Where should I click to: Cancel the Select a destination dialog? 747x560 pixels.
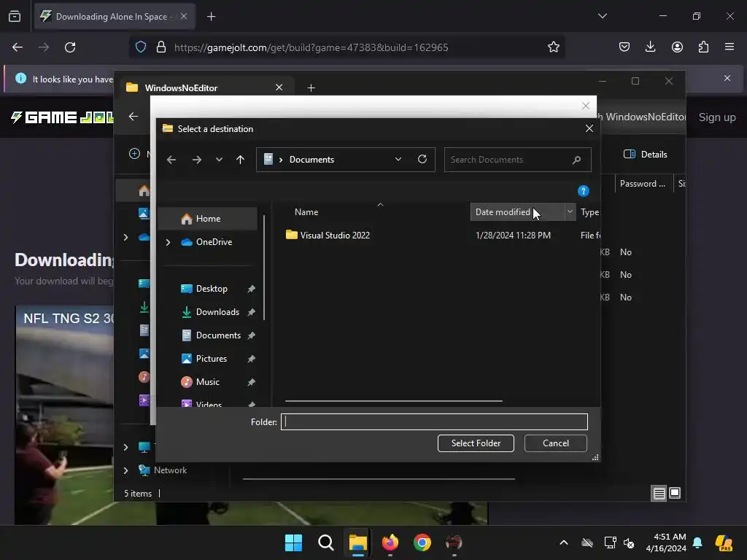[555, 443]
